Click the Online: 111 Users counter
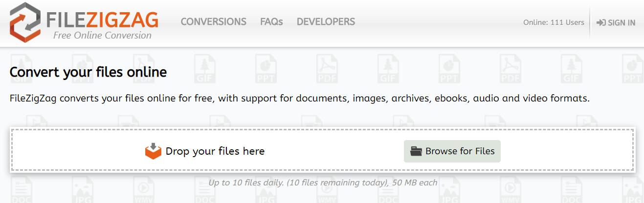 [x=554, y=22]
